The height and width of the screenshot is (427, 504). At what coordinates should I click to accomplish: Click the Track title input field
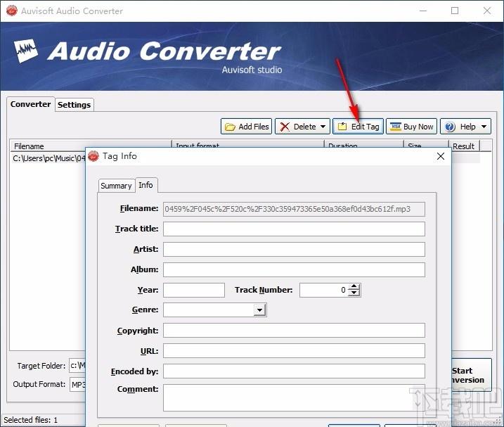click(294, 229)
